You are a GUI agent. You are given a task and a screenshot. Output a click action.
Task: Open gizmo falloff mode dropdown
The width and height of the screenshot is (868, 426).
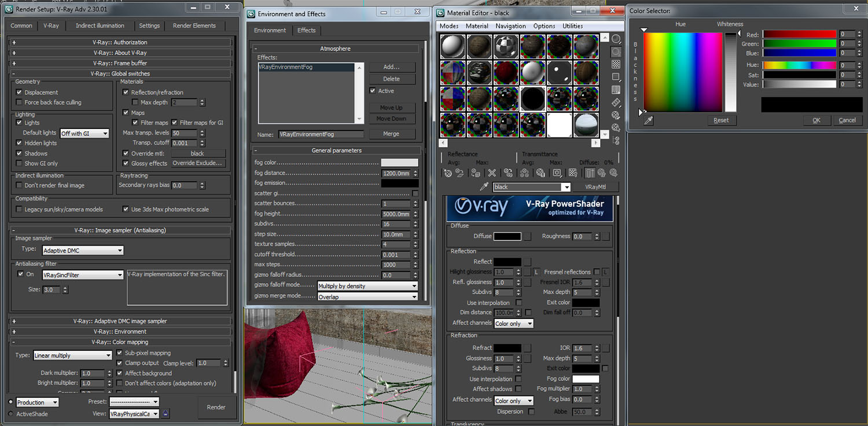(367, 286)
